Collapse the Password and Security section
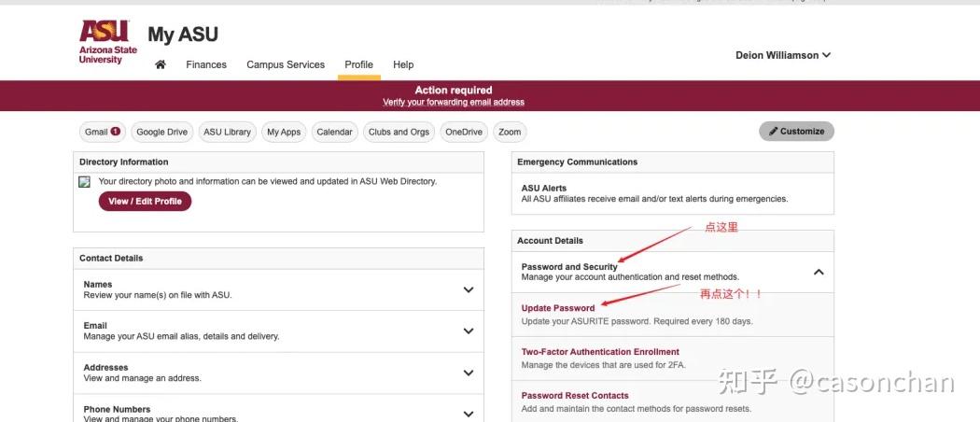980x422 pixels. [819, 272]
